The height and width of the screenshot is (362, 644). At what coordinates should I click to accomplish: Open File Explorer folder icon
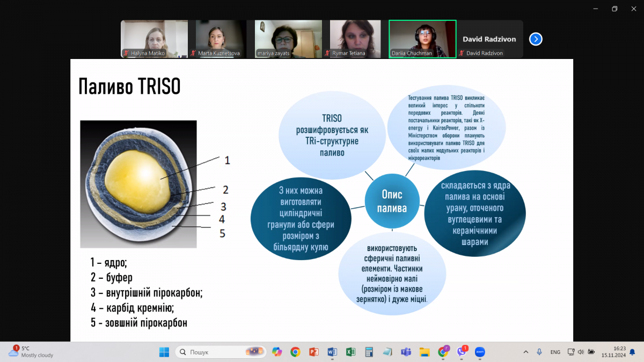point(425,352)
